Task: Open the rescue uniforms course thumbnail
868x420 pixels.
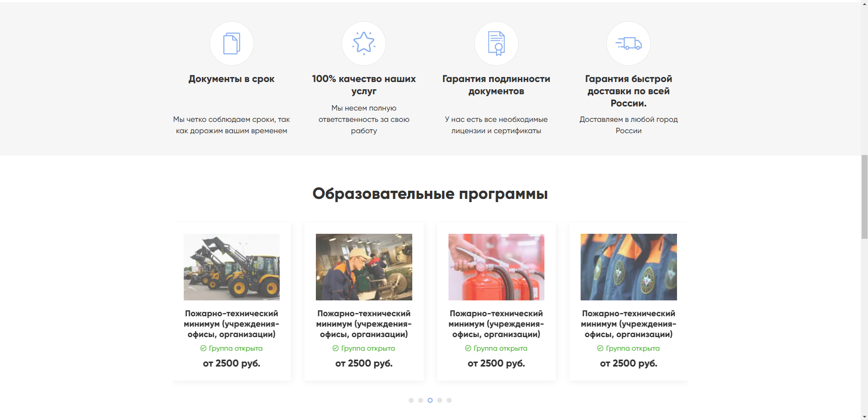Action: point(629,267)
